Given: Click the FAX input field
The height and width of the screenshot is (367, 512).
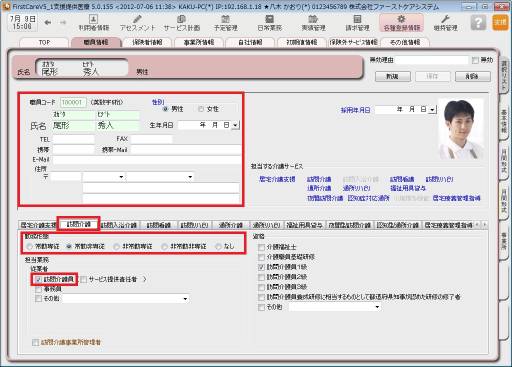Looking at the screenshot, I should pos(152,139).
